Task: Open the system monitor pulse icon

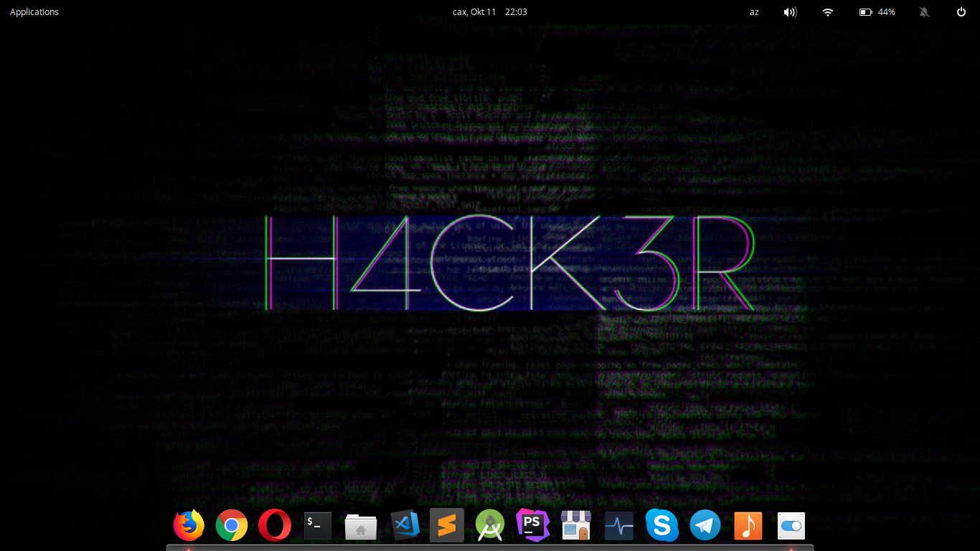Action: (618, 526)
